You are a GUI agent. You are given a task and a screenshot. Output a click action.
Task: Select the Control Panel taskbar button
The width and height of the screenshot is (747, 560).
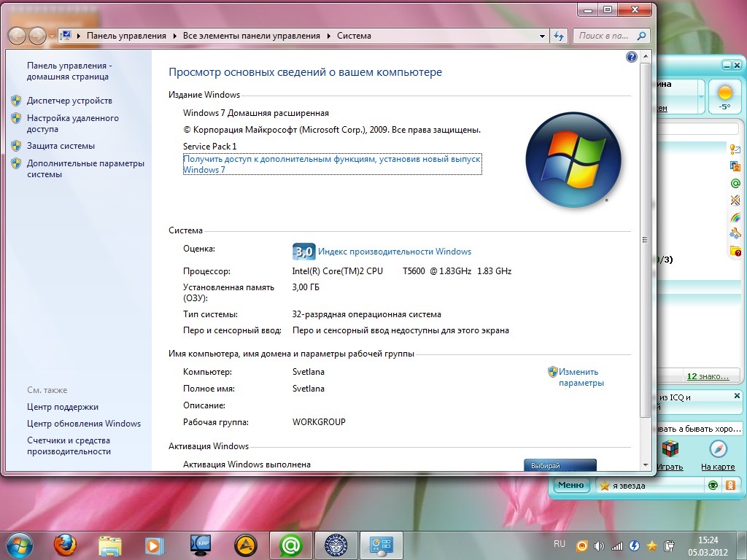click(381, 545)
